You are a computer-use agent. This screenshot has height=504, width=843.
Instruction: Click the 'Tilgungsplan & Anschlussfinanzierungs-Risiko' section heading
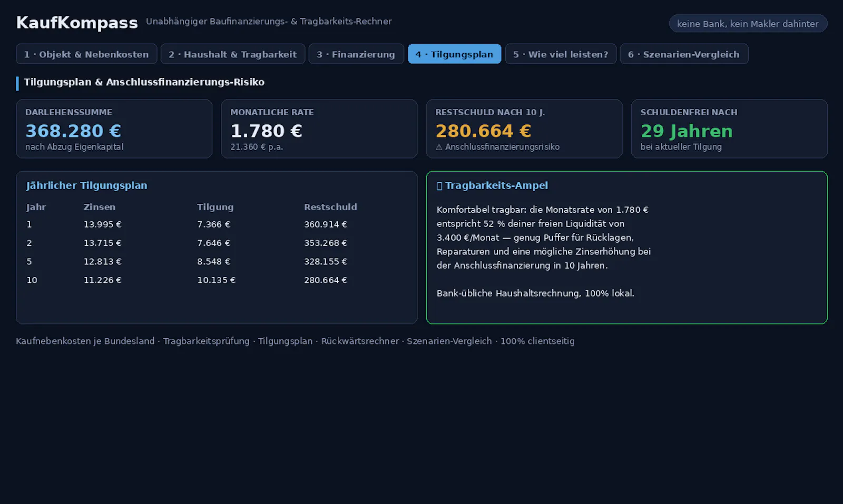click(144, 82)
